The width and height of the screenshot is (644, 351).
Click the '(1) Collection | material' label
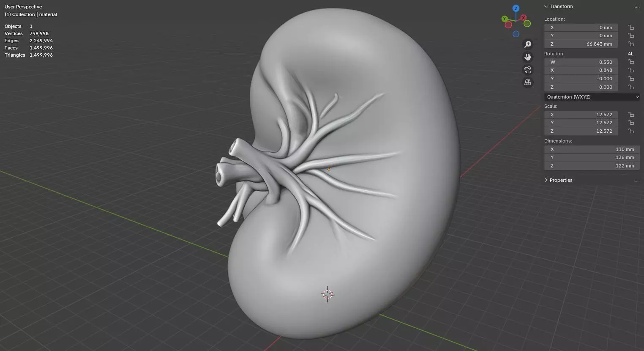31,14
